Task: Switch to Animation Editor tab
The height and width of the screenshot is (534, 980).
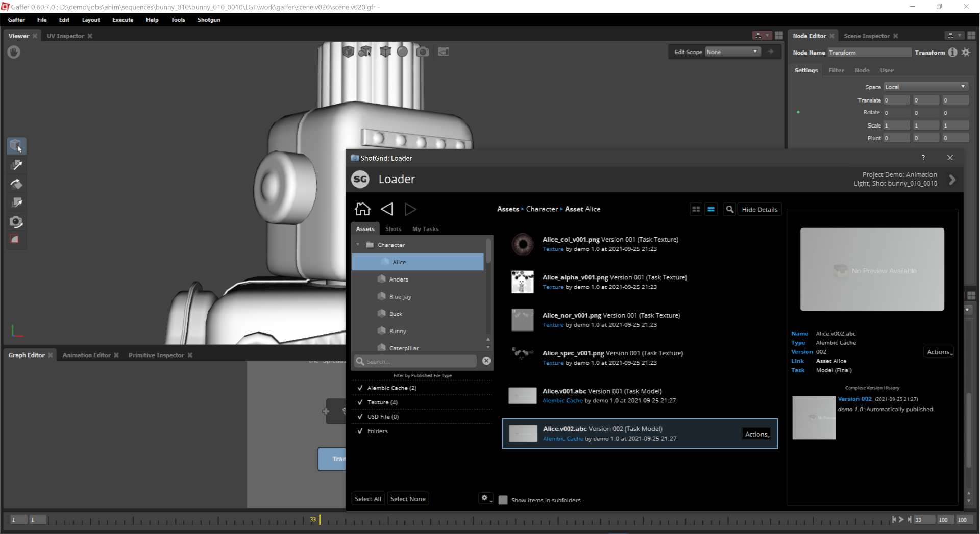Action: (x=86, y=355)
